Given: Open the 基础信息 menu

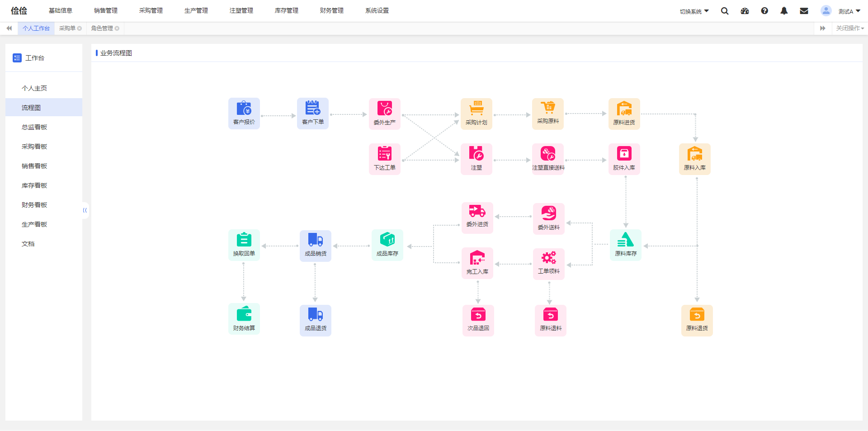Looking at the screenshot, I should click(x=61, y=10).
